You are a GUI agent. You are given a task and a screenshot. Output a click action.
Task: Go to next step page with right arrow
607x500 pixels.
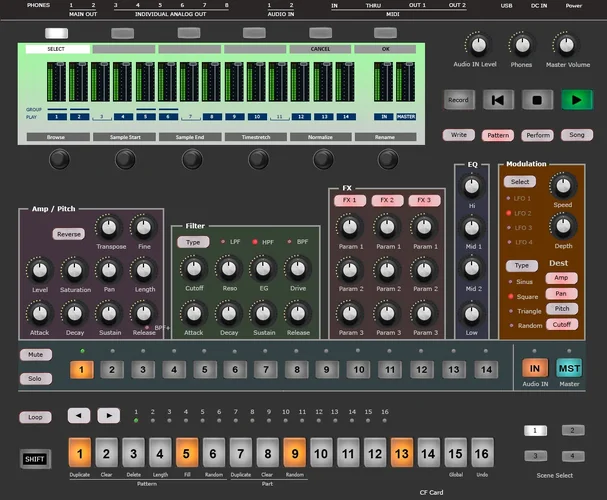pos(109,416)
